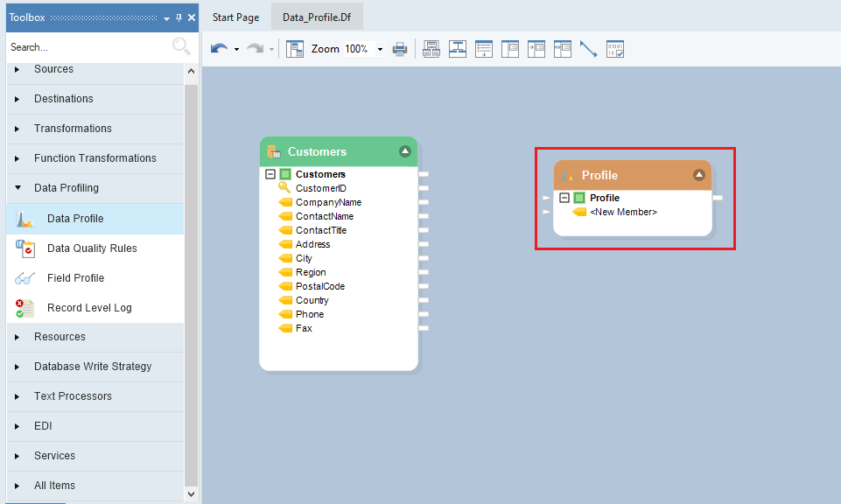Click the auto-layout diagram icon
The image size is (841, 504).
point(457,49)
